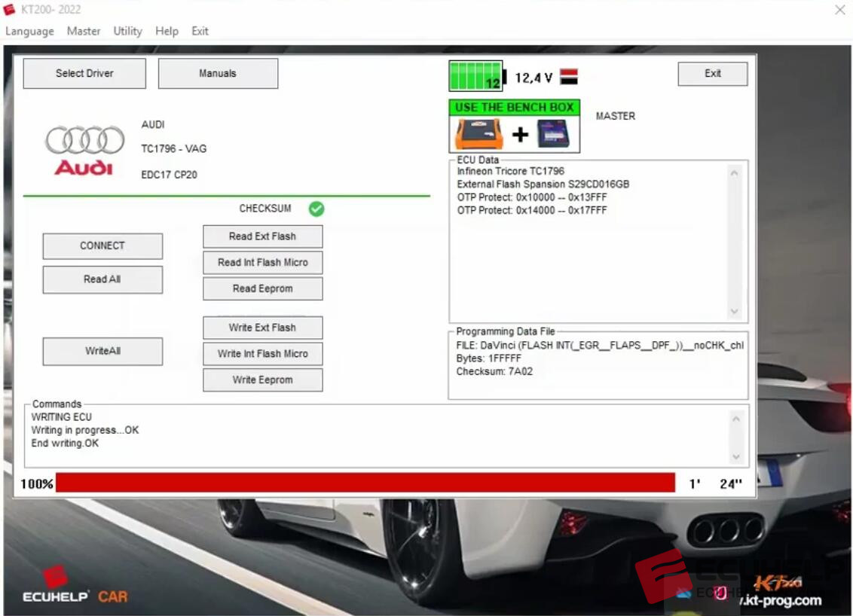Open the Manuals button
The height and width of the screenshot is (616, 853).
pos(218,73)
